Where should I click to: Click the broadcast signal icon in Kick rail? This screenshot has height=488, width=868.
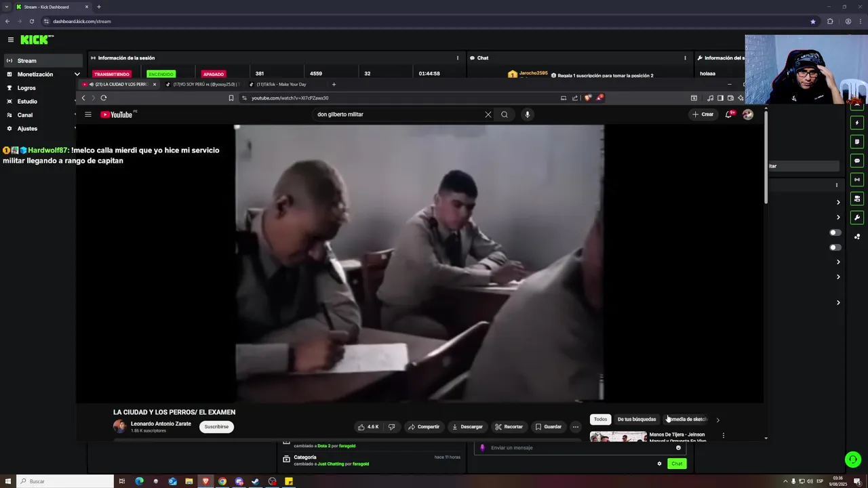[x=857, y=180]
